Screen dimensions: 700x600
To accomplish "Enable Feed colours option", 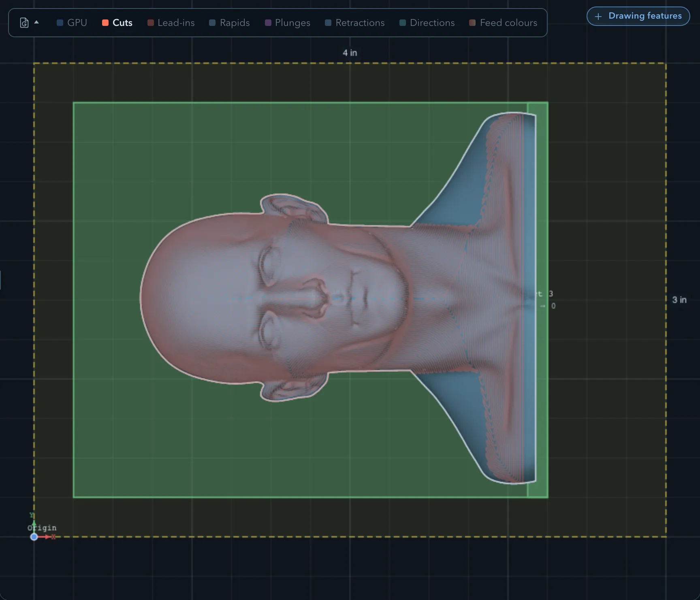I will [503, 23].
